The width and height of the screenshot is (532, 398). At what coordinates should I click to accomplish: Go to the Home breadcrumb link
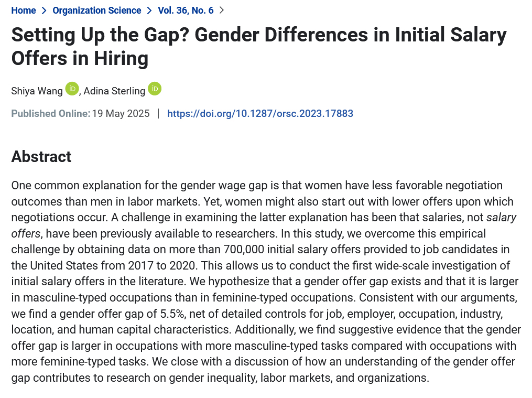pyautogui.click(x=24, y=10)
